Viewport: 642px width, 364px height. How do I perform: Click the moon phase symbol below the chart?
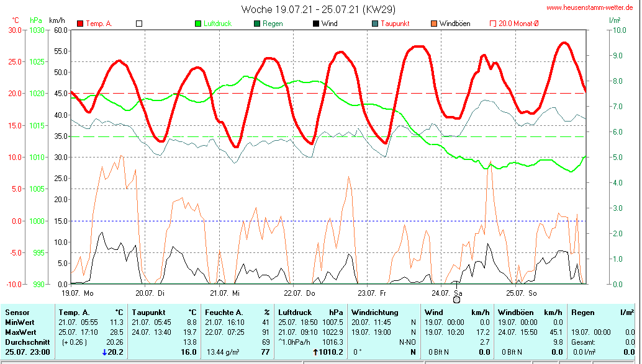tap(457, 300)
